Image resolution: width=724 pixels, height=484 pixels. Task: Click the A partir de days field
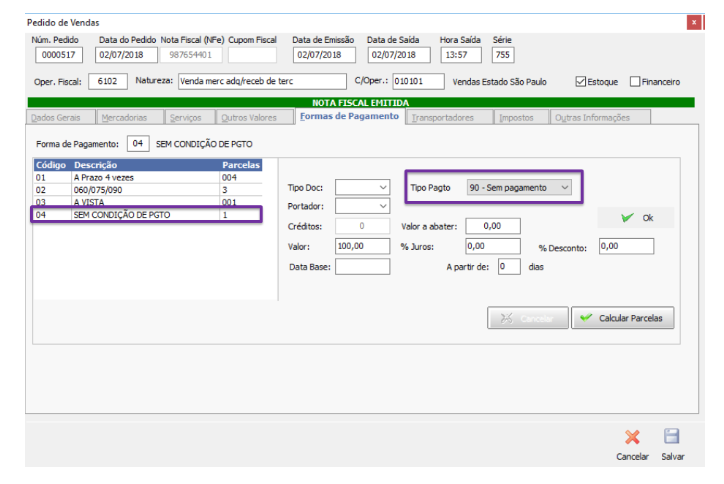pos(509,266)
